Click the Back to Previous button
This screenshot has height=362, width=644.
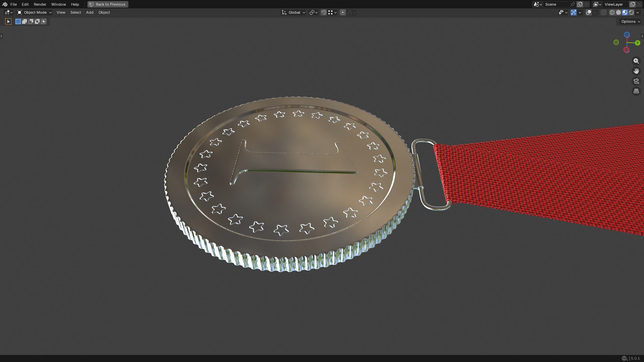tap(108, 4)
